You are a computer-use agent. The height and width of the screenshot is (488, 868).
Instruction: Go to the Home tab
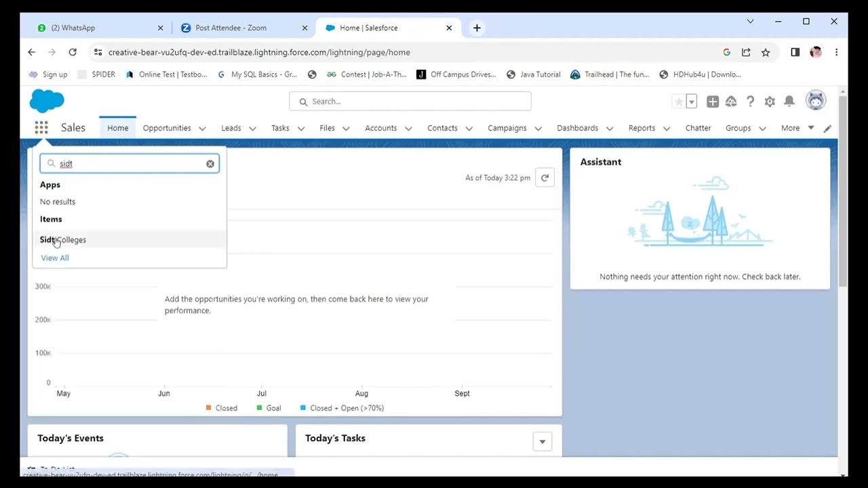point(117,128)
